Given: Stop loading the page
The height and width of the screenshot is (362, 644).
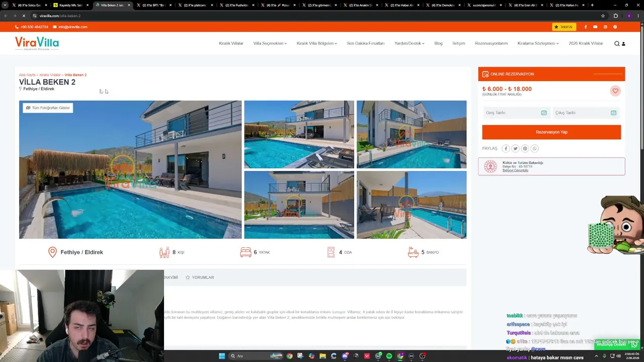Looking at the screenshot, I should pos(24,16).
